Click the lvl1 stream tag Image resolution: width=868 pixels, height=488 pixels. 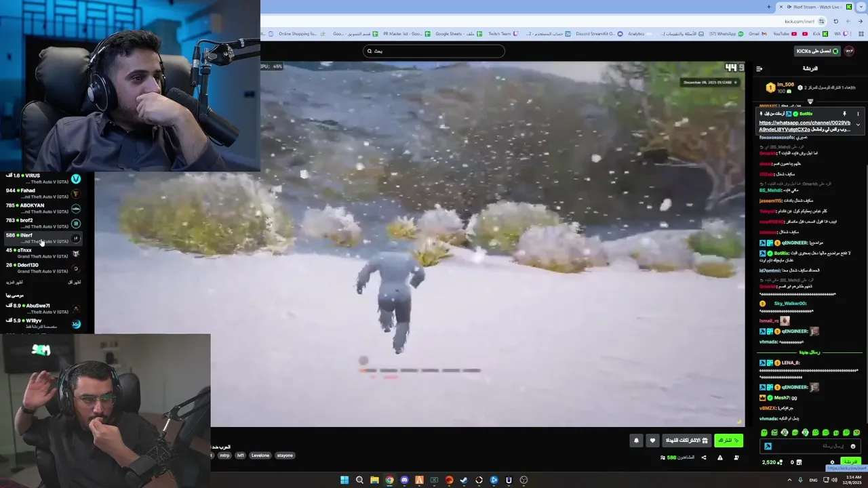pos(240,455)
